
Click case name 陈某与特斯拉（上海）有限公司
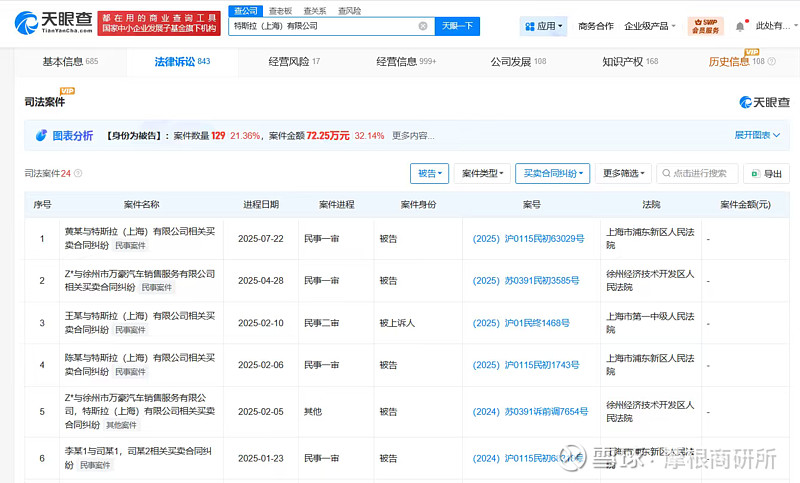click(x=140, y=364)
